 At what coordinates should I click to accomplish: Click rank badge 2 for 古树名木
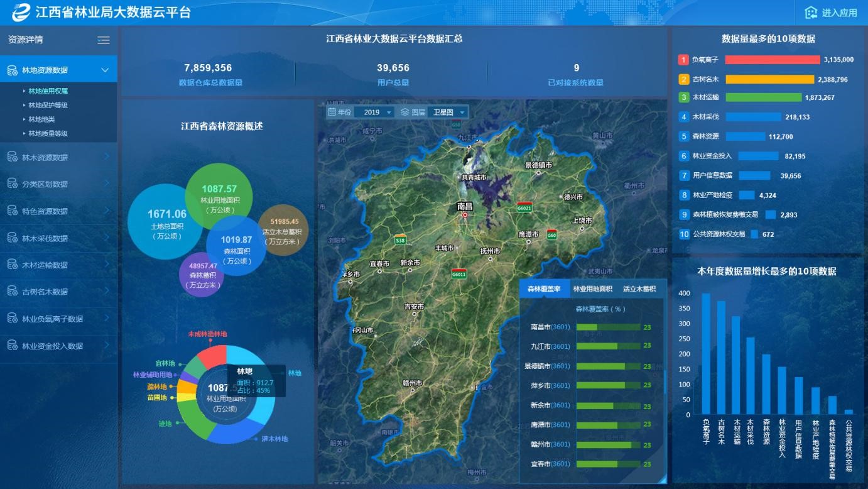(x=684, y=79)
